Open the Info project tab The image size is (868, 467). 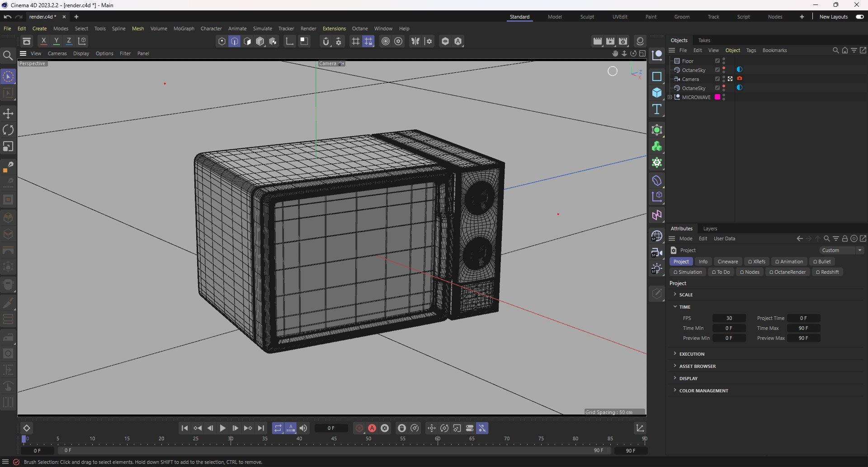703,262
